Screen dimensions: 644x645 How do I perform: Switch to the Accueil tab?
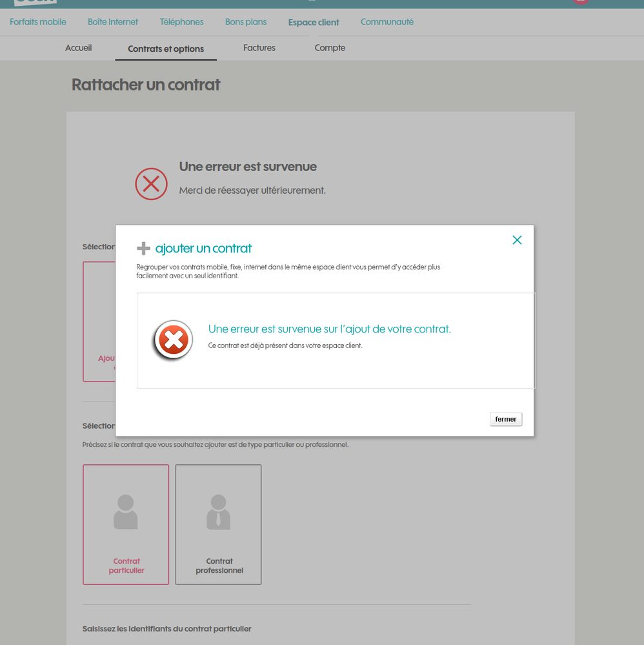coord(79,48)
